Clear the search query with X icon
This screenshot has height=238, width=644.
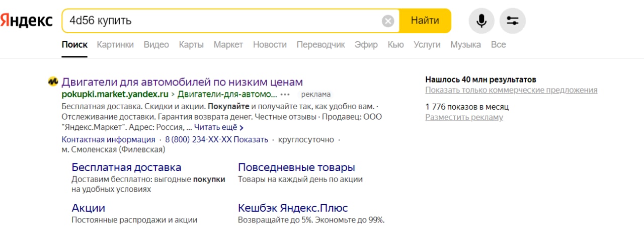click(x=388, y=21)
